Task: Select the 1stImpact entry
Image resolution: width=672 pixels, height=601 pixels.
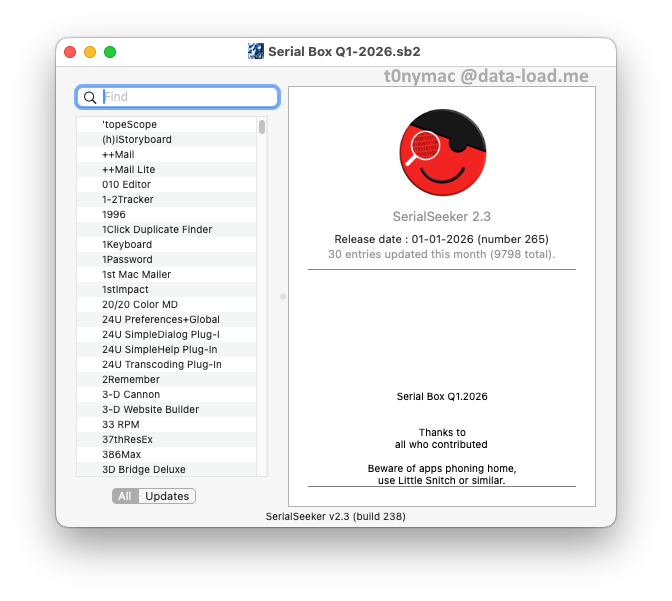Action: (167, 289)
